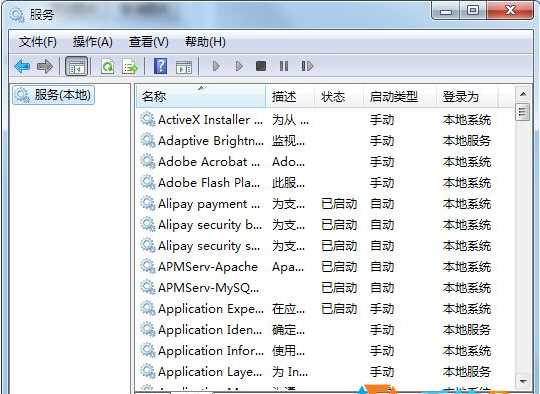Sort by the 名称 column header
The height and width of the screenshot is (394, 540).
pos(201,96)
